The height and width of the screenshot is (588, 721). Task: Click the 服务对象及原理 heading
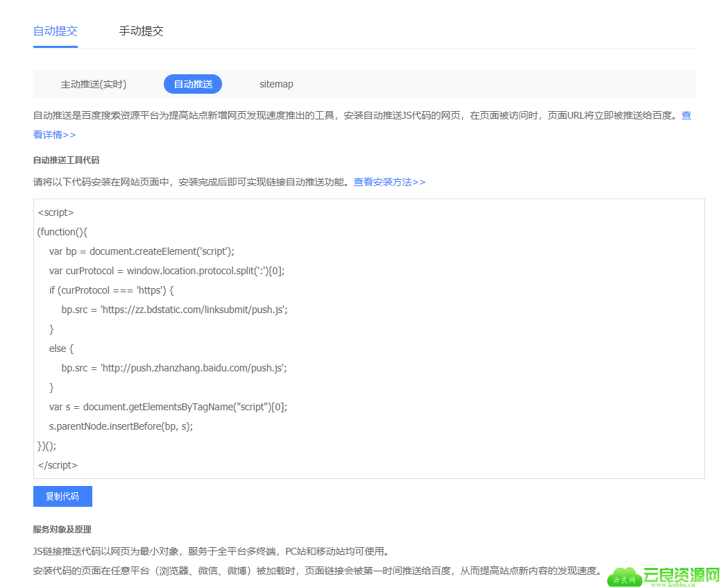click(62, 530)
